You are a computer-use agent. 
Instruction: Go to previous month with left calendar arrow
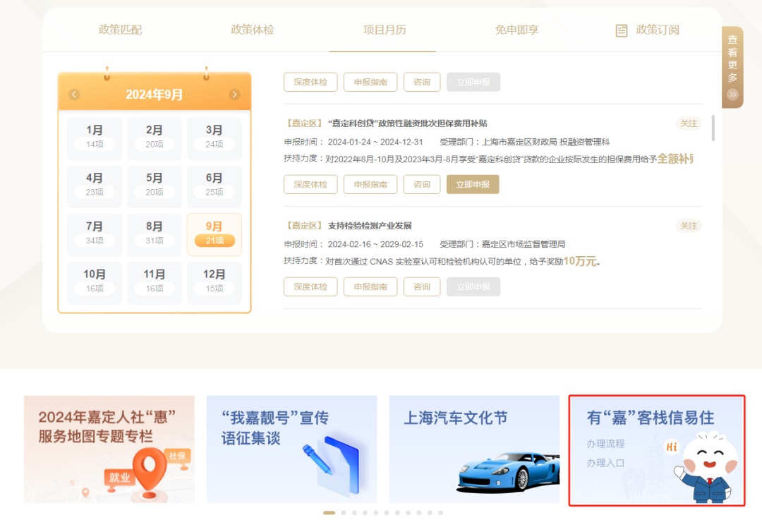(x=74, y=95)
